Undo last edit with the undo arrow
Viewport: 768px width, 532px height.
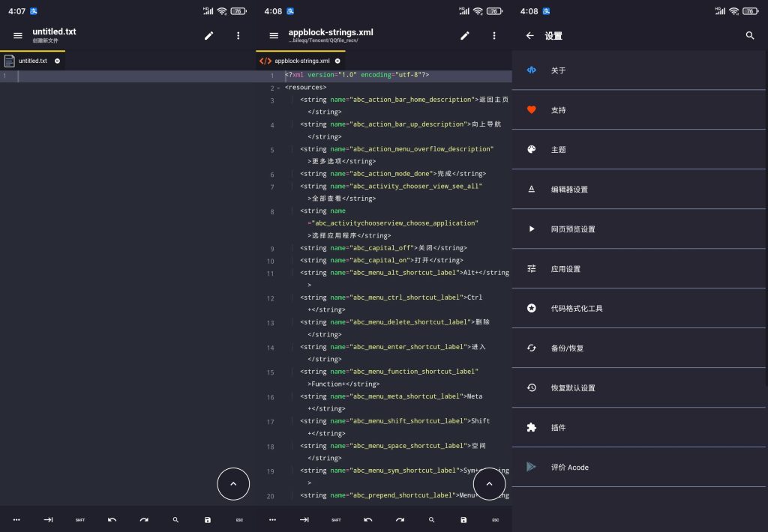tap(367, 519)
